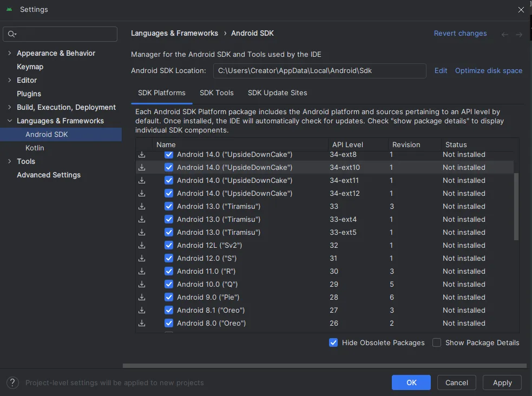
Task: Open SDK Update Sites tab
Action: (x=277, y=93)
